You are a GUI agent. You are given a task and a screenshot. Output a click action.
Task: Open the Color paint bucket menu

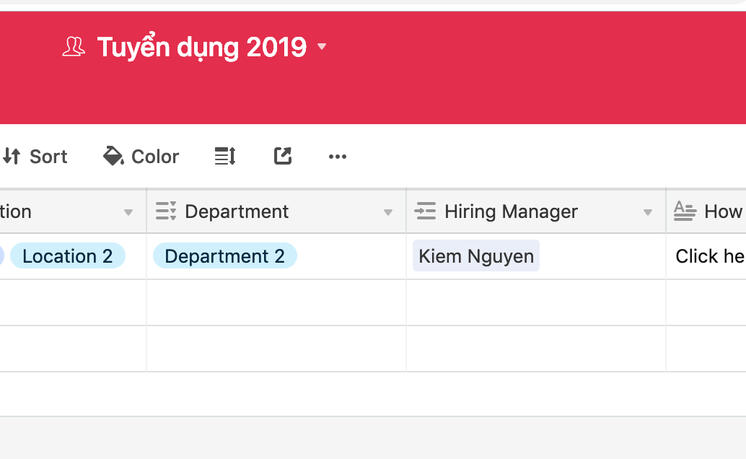click(x=141, y=156)
